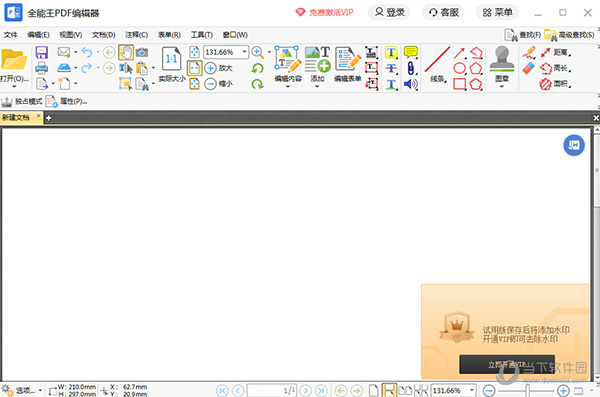Redo the last action
Viewport: 600px width, 397px height.
pos(87,68)
